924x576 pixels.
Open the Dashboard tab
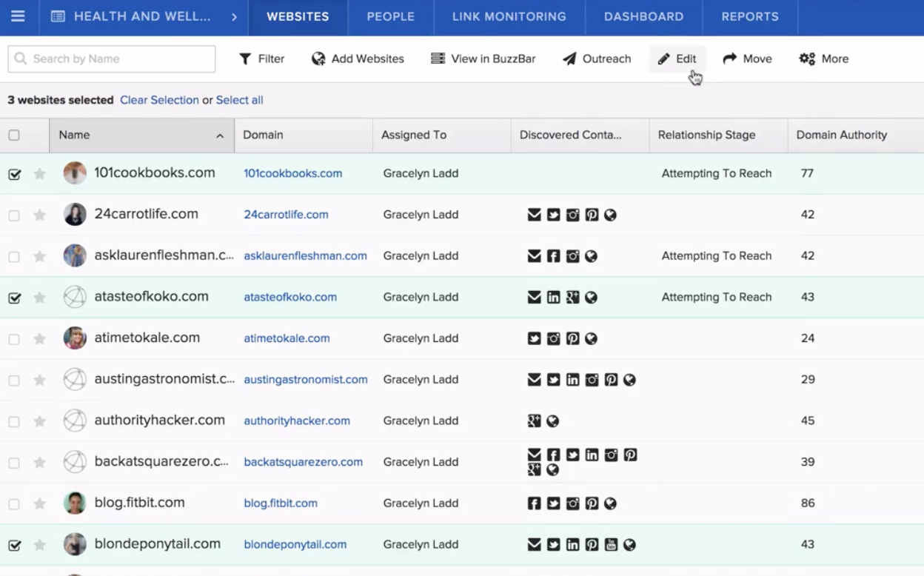coord(643,16)
